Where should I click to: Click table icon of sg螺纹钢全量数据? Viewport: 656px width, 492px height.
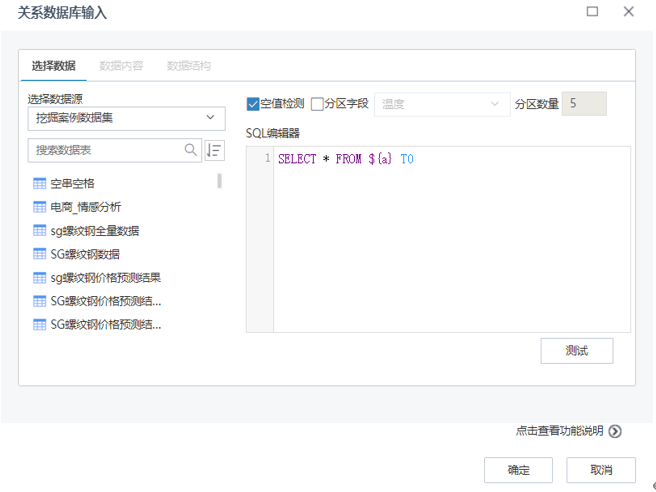pos(40,230)
